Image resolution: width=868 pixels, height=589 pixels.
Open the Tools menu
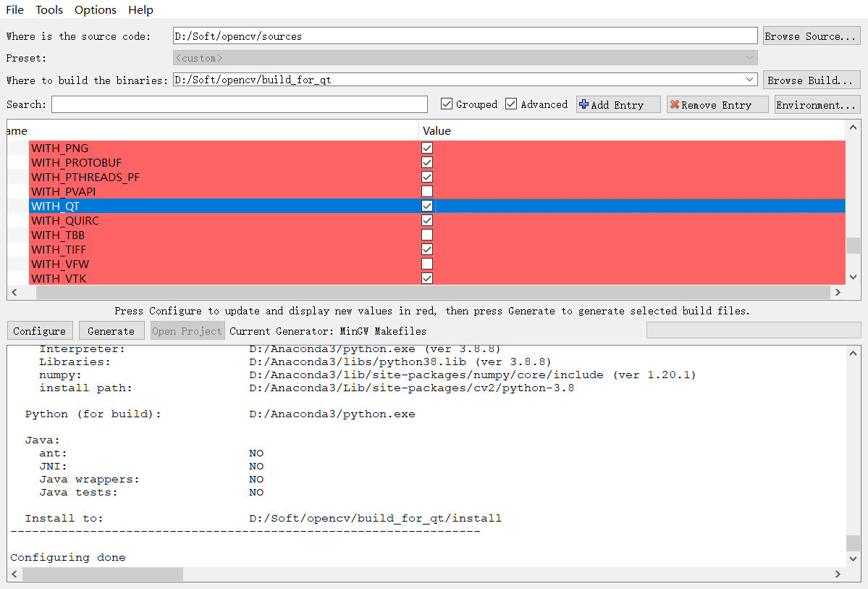coord(49,9)
